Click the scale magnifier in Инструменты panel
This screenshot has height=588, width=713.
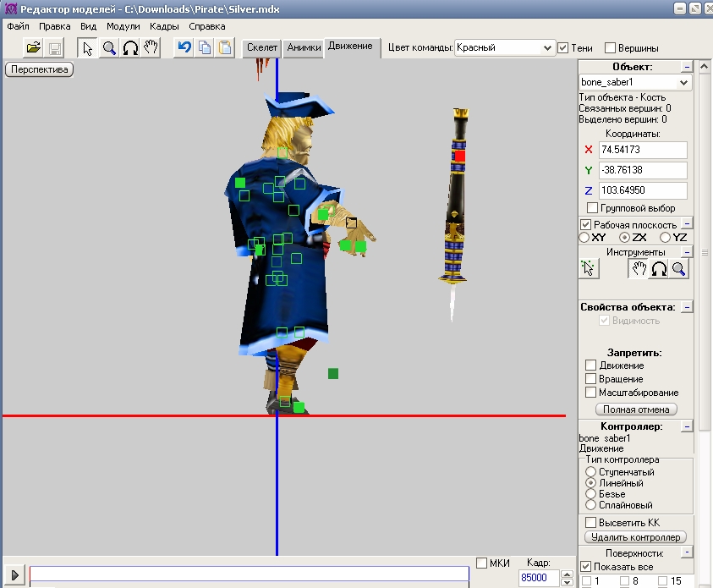[x=678, y=269]
